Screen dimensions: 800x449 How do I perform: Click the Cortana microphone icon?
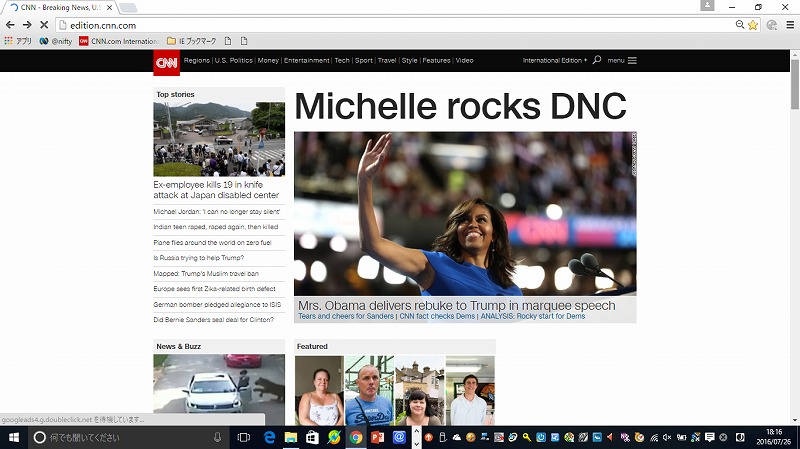pos(217,437)
